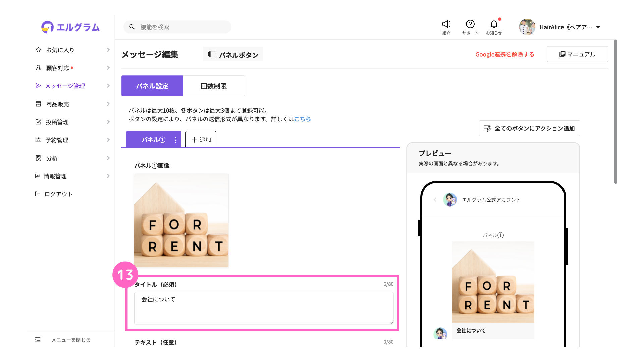Image resolution: width=644 pixels, height=362 pixels.
Task: Click the 6/80 character counter
Action: pyautogui.click(x=388, y=284)
